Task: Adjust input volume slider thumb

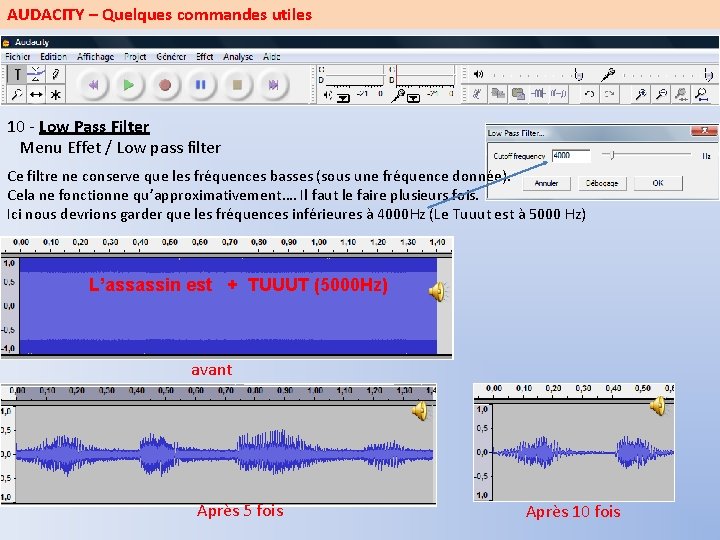Action: click(x=708, y=74)
